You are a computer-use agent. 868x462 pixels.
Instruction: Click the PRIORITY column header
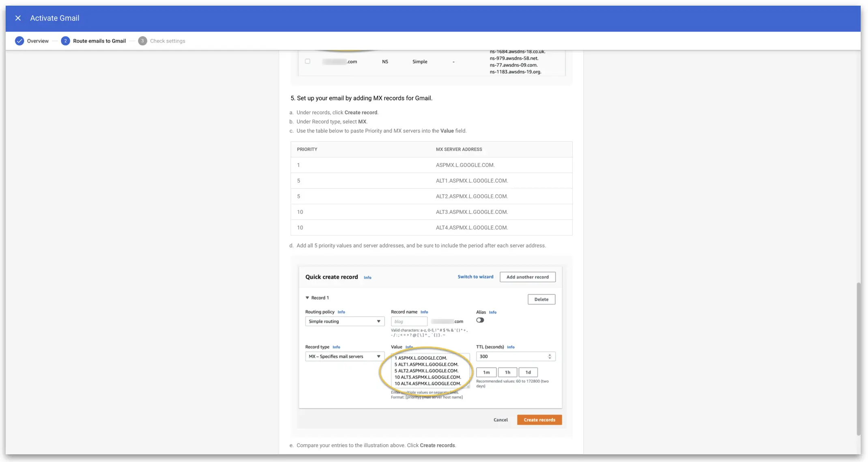click(x=307, y=150)
